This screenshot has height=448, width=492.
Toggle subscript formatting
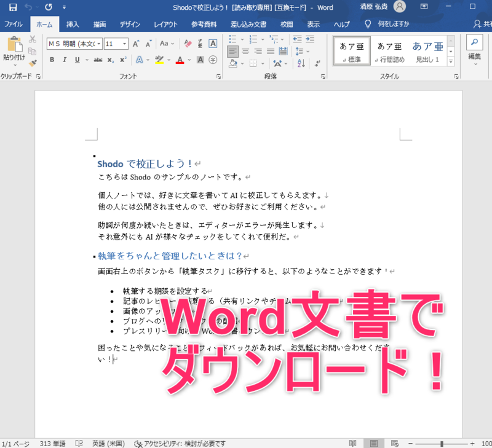[111, 60]
